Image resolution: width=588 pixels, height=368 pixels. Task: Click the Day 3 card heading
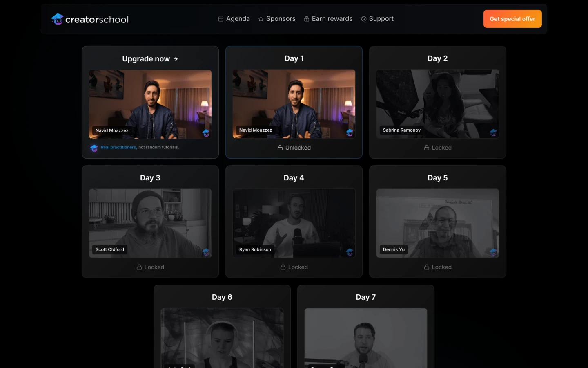(150, 178)
